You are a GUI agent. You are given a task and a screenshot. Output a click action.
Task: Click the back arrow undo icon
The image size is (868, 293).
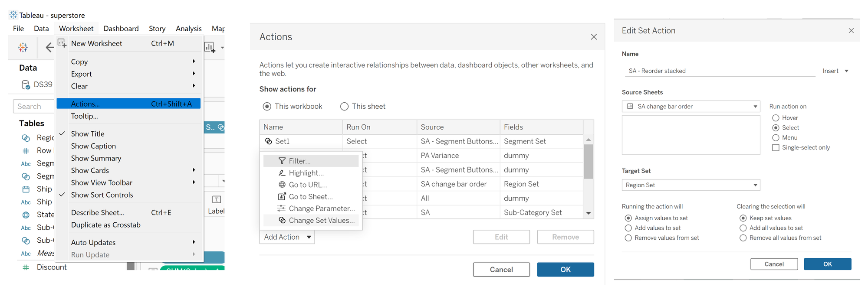click(x=49, y=47)
